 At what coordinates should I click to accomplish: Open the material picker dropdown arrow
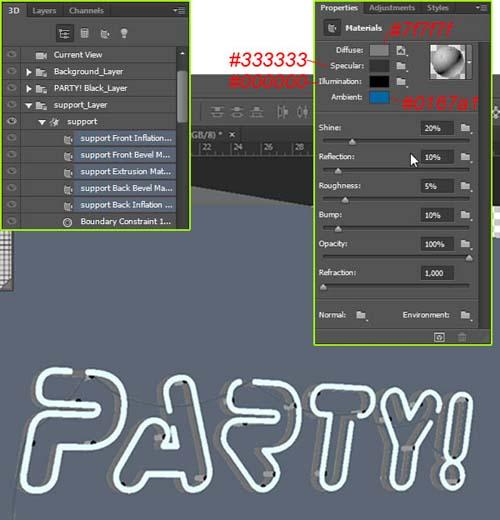pos(469,62)
